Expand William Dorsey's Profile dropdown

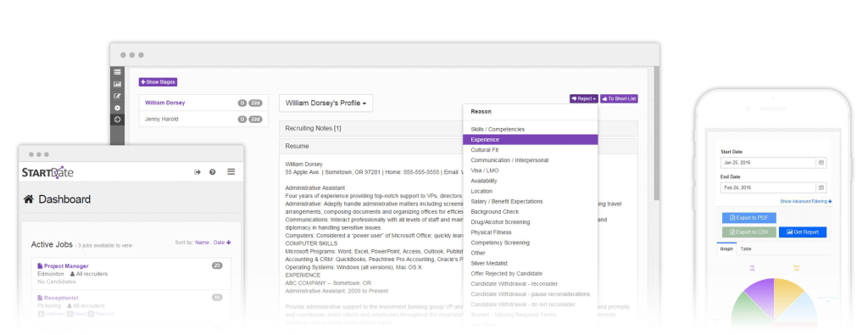click(326, 103)
